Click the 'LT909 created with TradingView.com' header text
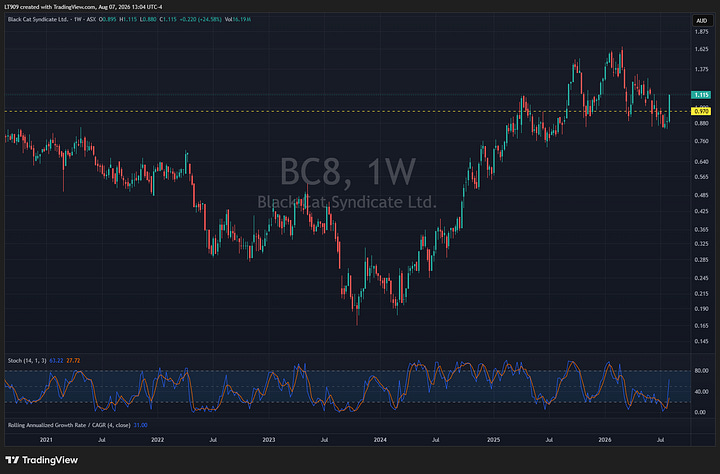The height and width of the screenshot is (474, 720). point(50,7)
